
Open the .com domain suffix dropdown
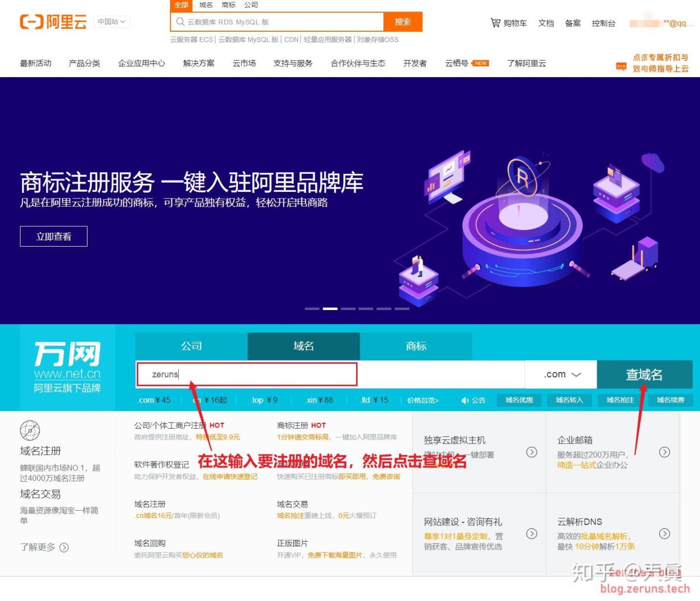click(562, 375)
